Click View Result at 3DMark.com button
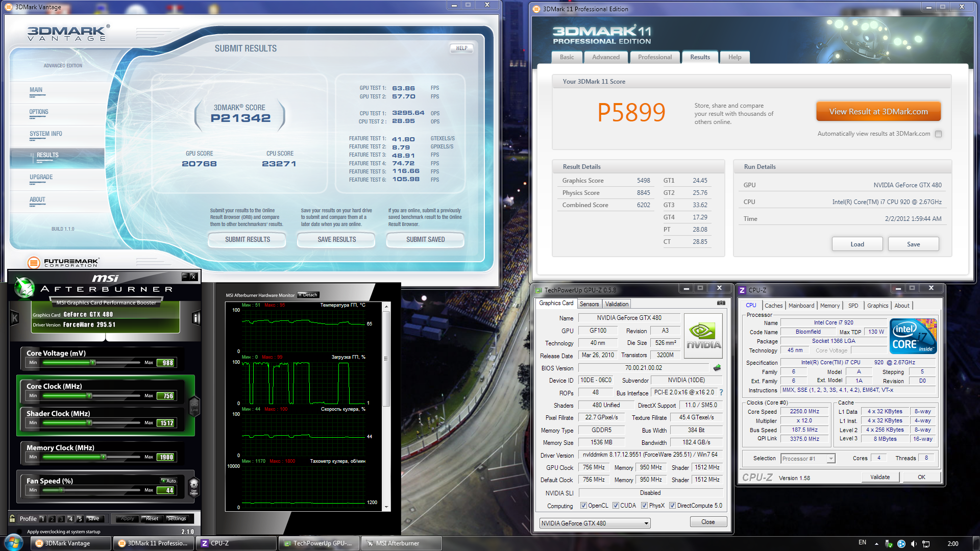This screenshot has width=980, height=551. tap(878, 111)
